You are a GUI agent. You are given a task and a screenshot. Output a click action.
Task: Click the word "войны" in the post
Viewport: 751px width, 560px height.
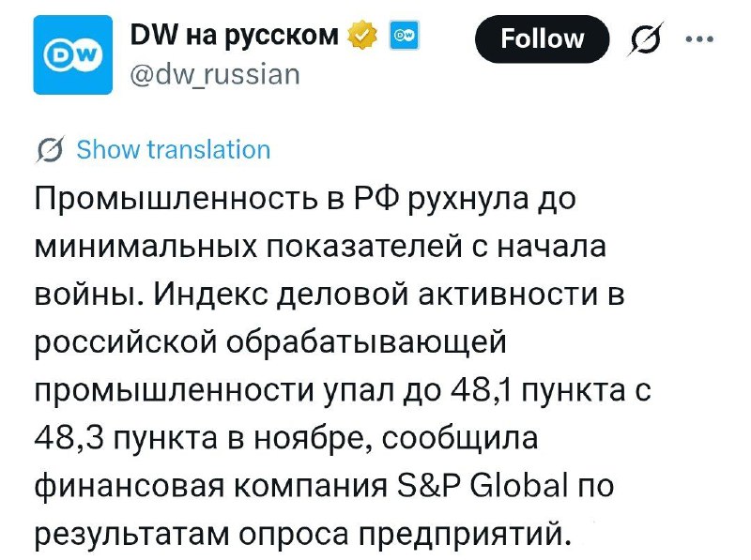coord(85,295)
